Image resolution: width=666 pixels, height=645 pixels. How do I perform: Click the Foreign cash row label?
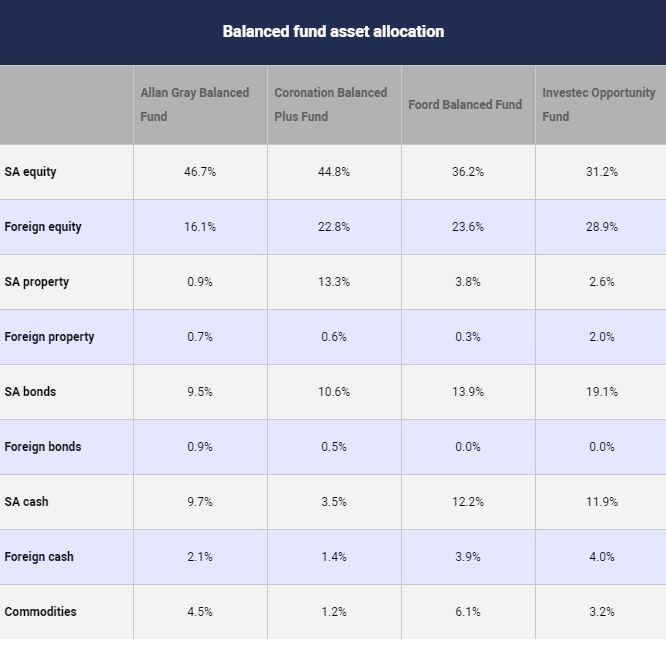point(39,557)
